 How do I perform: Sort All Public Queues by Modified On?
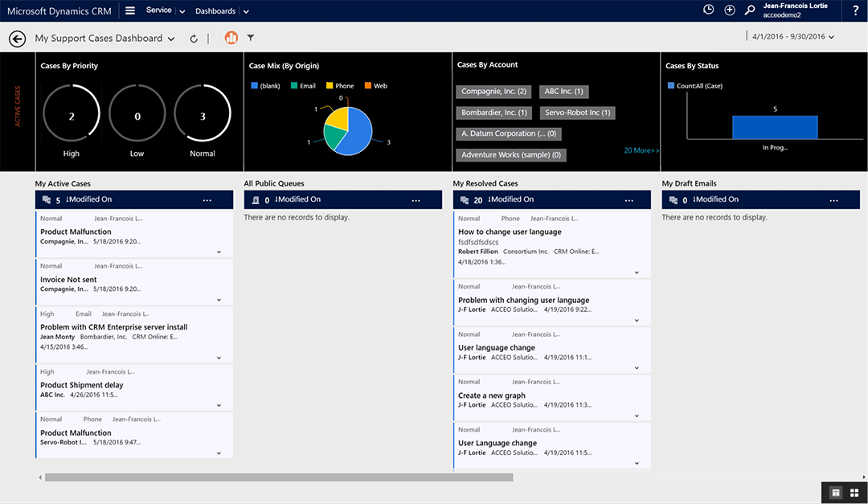point(298,199)
